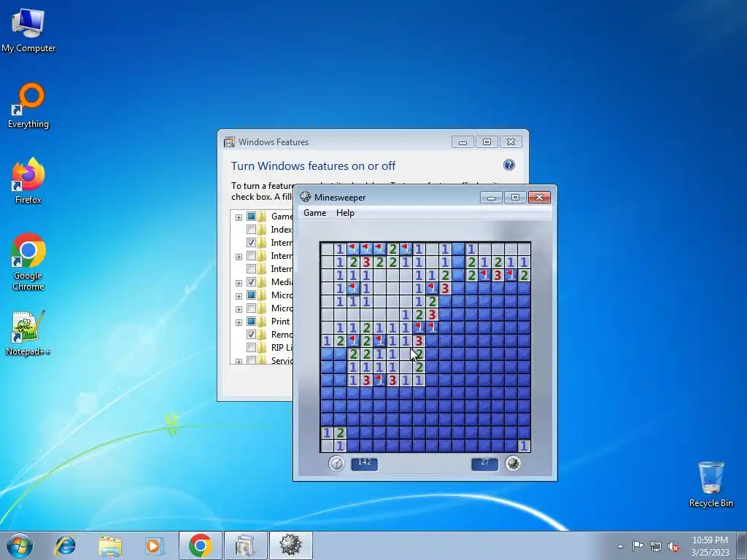Click the 'Turn Windows features on or off' heading
The image size is (747, 560).
(313, 166)
